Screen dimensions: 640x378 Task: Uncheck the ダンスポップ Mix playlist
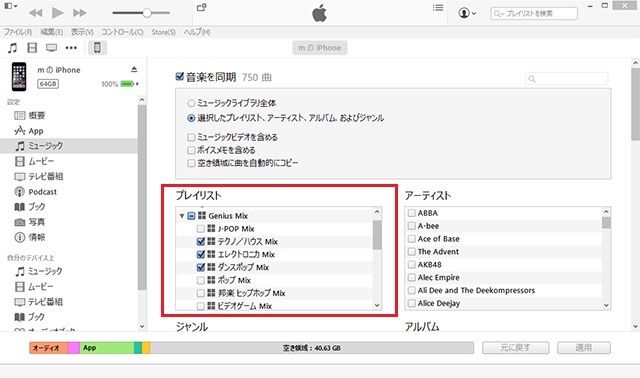coord(200,267)
